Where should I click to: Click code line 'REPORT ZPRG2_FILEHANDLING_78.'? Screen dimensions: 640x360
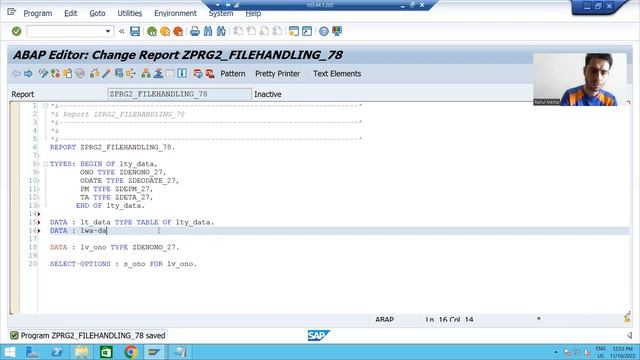pos(112,147)
